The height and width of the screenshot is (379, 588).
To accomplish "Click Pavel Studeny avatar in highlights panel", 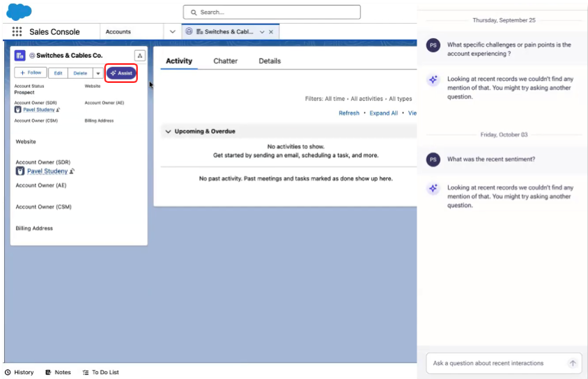I will pyautogui.click(x=17, y=109).
